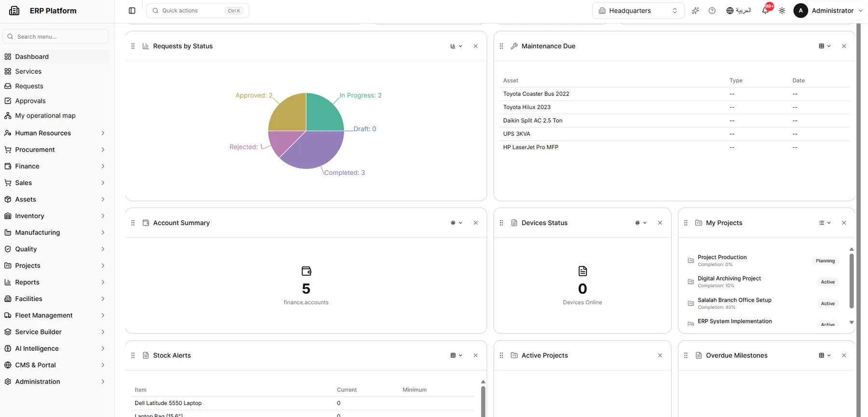Image resolution: width=868 pixels, height=417 pixels.
Task: Change view type of Maintenance Due widget
Action: coord(825,46)
